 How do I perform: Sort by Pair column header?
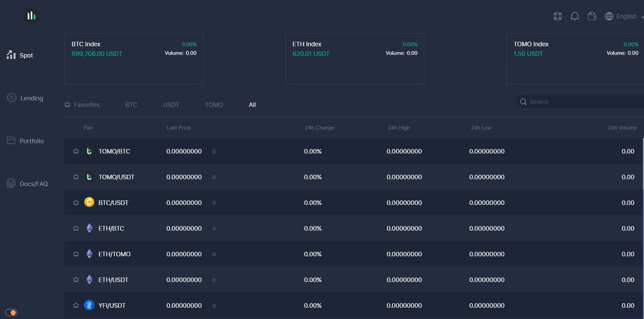(x=88, y=128)
